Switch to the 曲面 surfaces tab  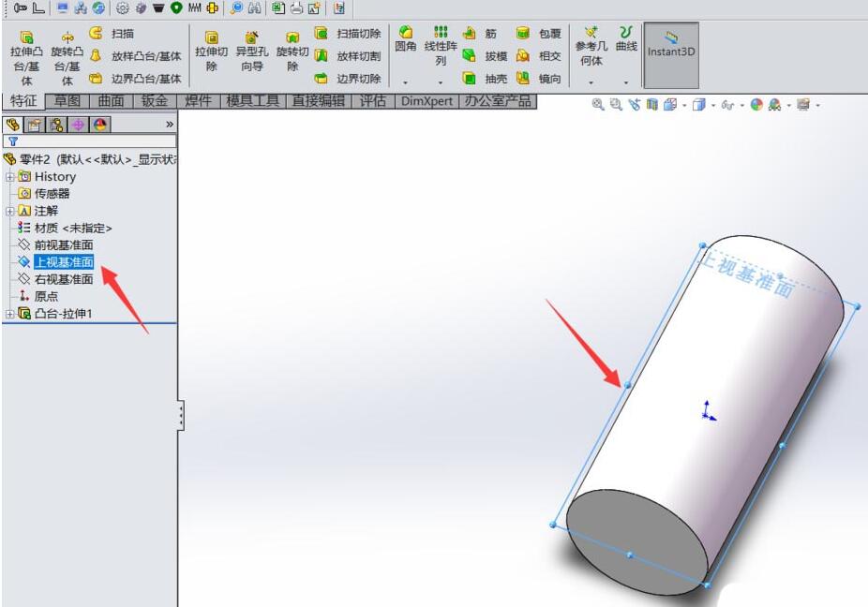click(111, 101)
